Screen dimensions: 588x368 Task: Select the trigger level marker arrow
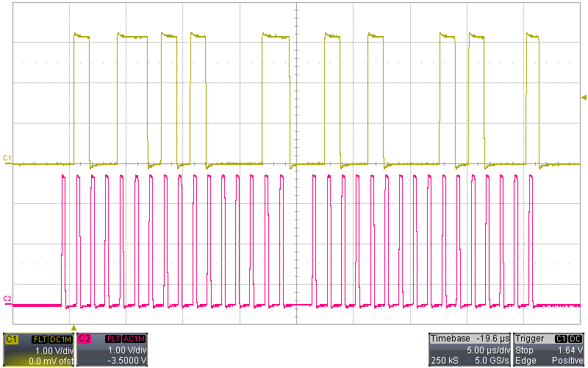[584, 98]
